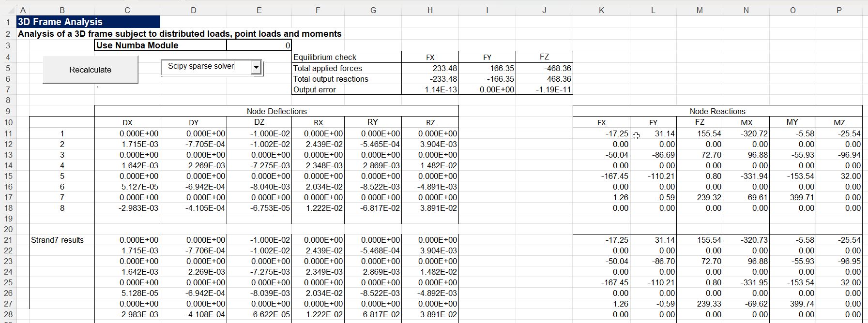The height and width of the screenshot is (323, 868).
Task: Click the Node Reactions header cell
Action: [x=717, y=111]
